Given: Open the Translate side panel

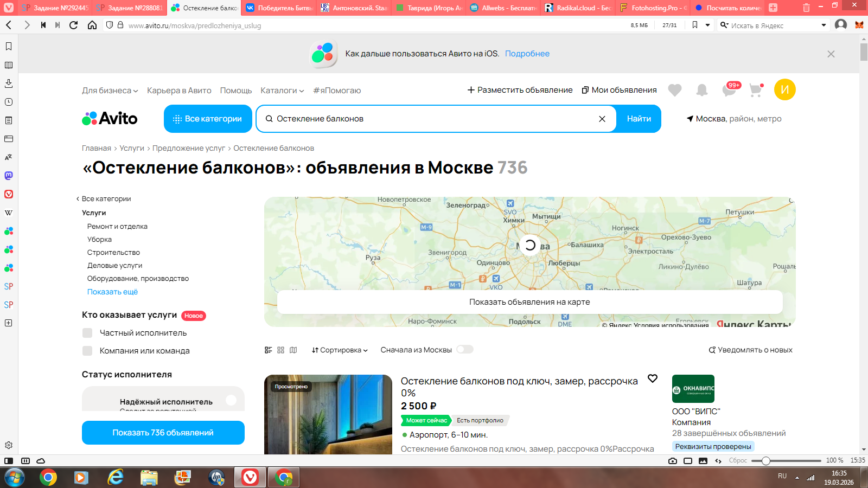Looking at the screenshot, I should [9, 157].
